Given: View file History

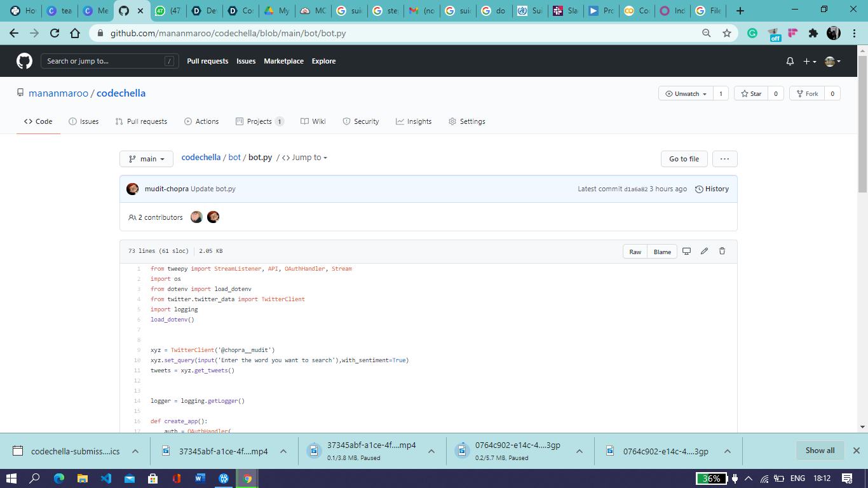Looking at the screenshot, I should tap(712, 189).
